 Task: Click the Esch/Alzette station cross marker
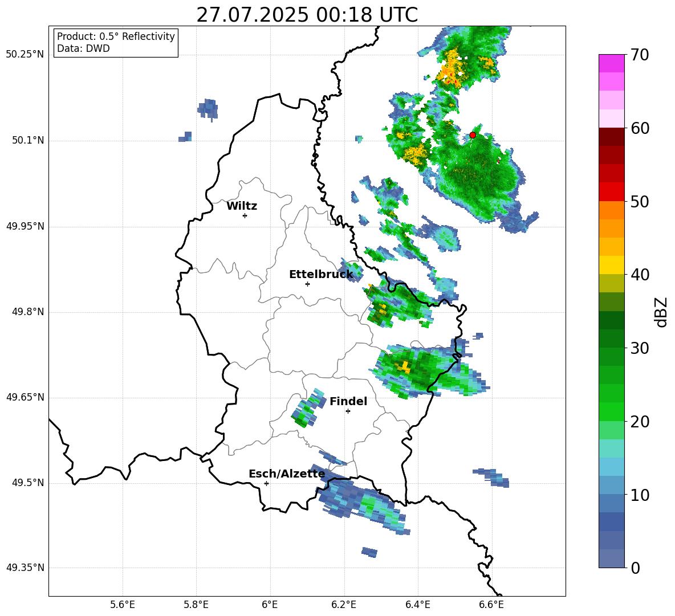(266, 483)
